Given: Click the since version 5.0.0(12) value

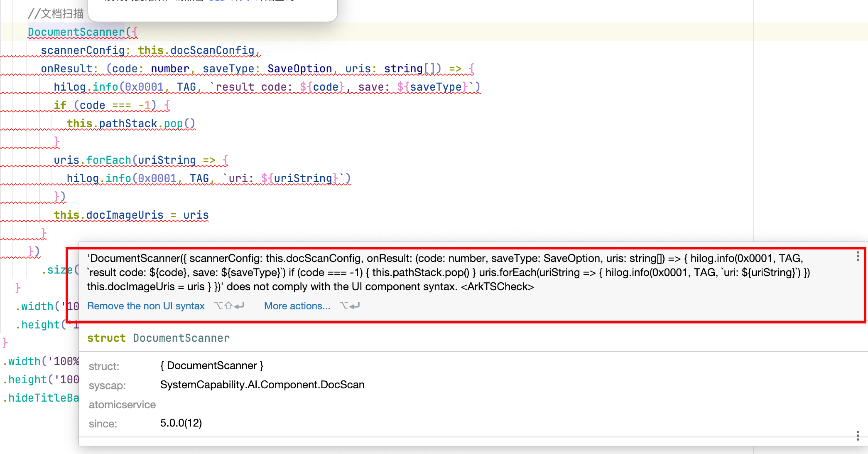Looking at the screenshot, I should tap(181, 423).
